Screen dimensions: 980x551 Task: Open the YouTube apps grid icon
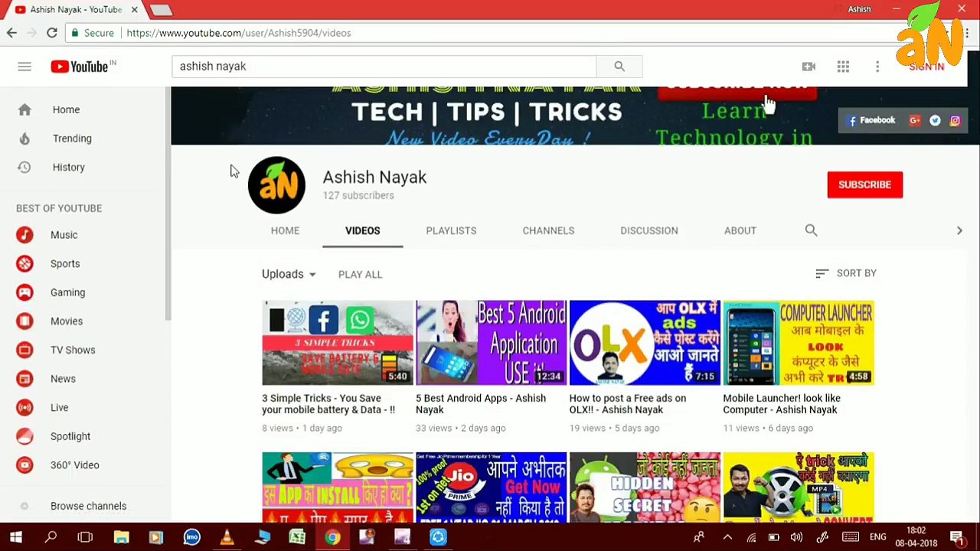tap(843, 67)
